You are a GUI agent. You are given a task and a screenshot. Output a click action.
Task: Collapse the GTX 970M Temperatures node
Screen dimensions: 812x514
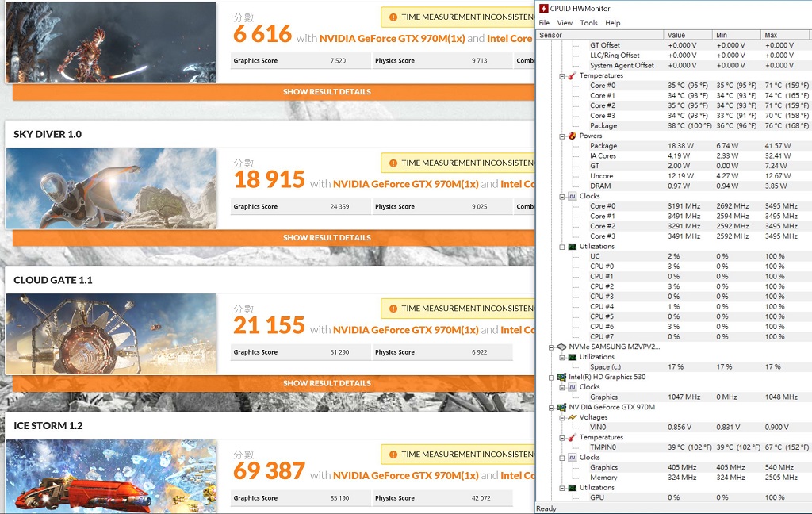click(x=562, y=438)
